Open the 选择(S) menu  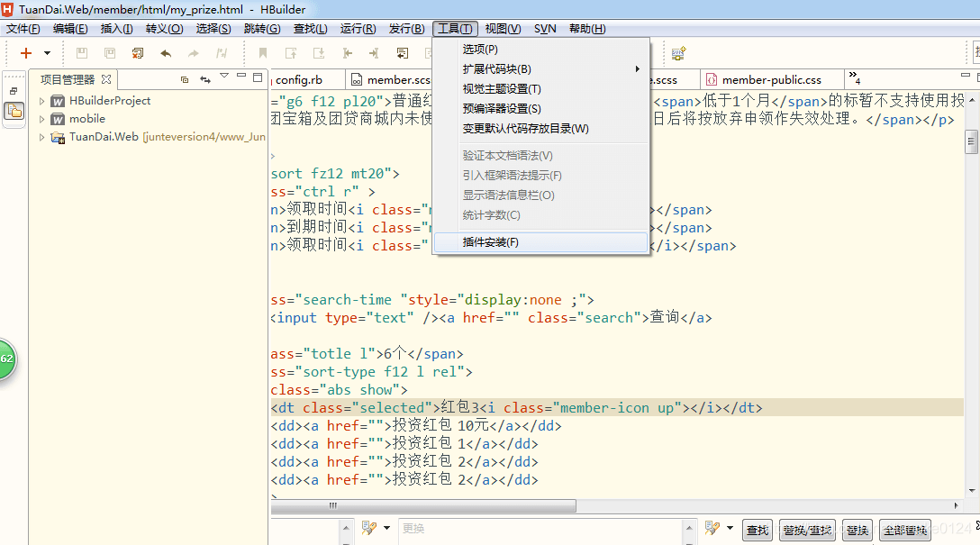213,29
